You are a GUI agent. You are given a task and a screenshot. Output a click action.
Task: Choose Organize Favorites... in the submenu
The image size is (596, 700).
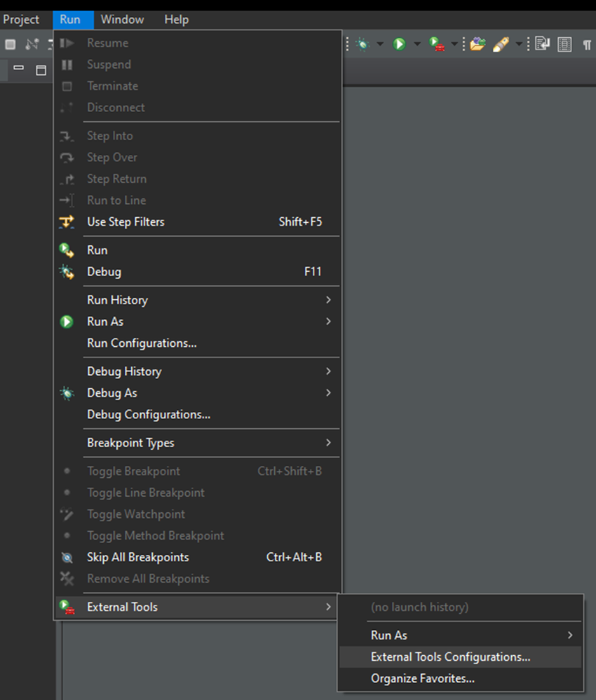coord(422,678)
